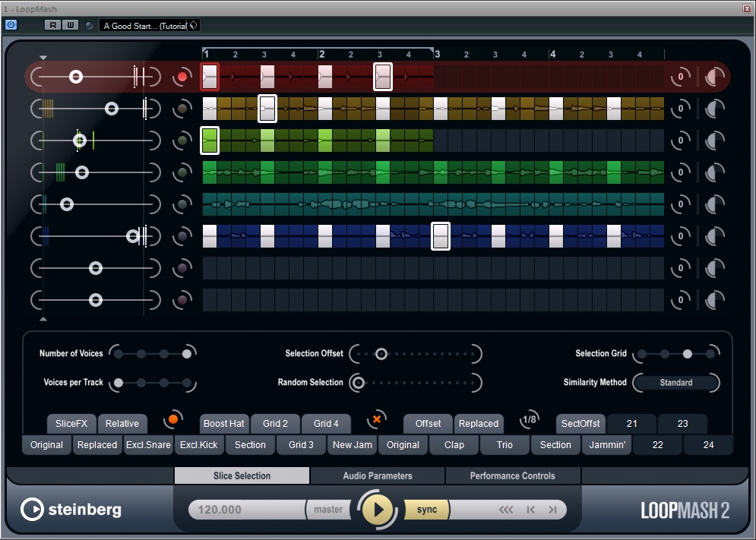Click the selected Voices per Track step

point(118,383)
